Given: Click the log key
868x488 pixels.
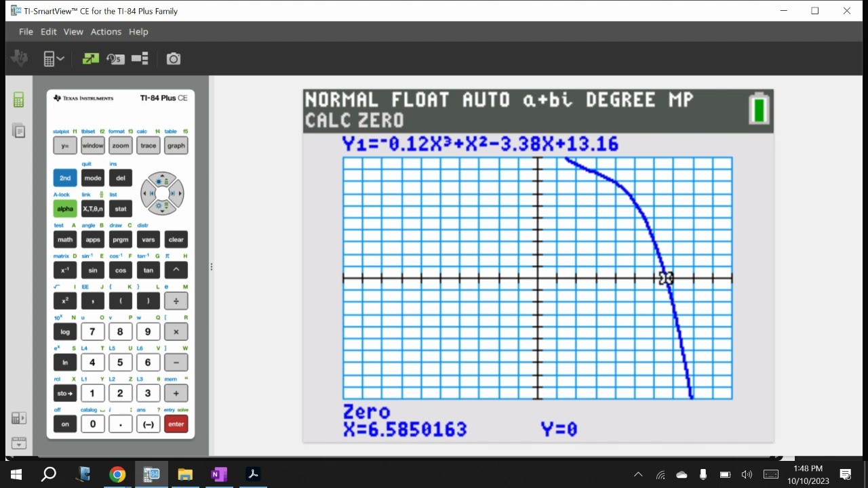Looking at the screenshot, I should point(65,331).
